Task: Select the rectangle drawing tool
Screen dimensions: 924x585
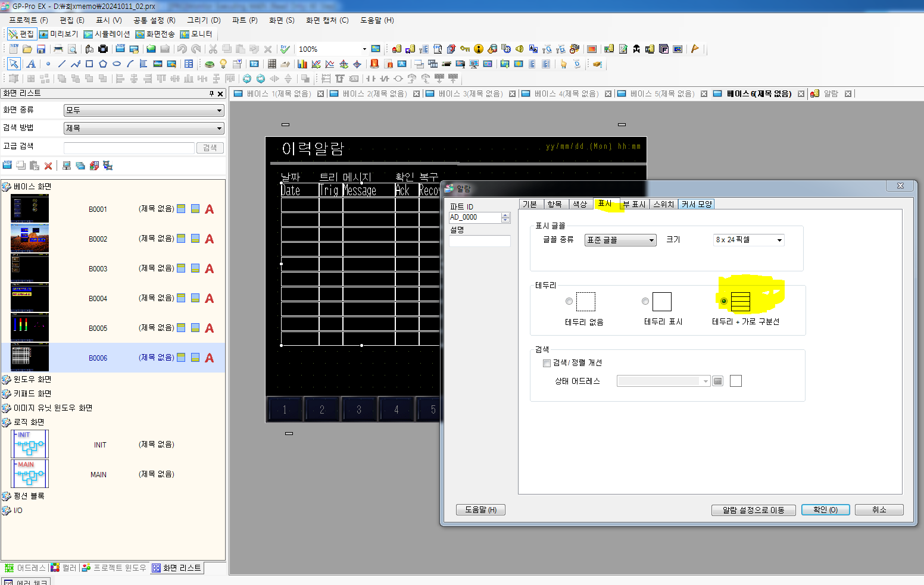Action: tap(89, 64)
